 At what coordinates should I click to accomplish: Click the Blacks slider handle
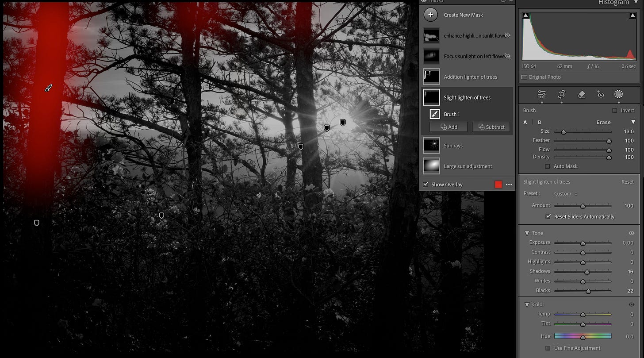[x=588, y=291]
